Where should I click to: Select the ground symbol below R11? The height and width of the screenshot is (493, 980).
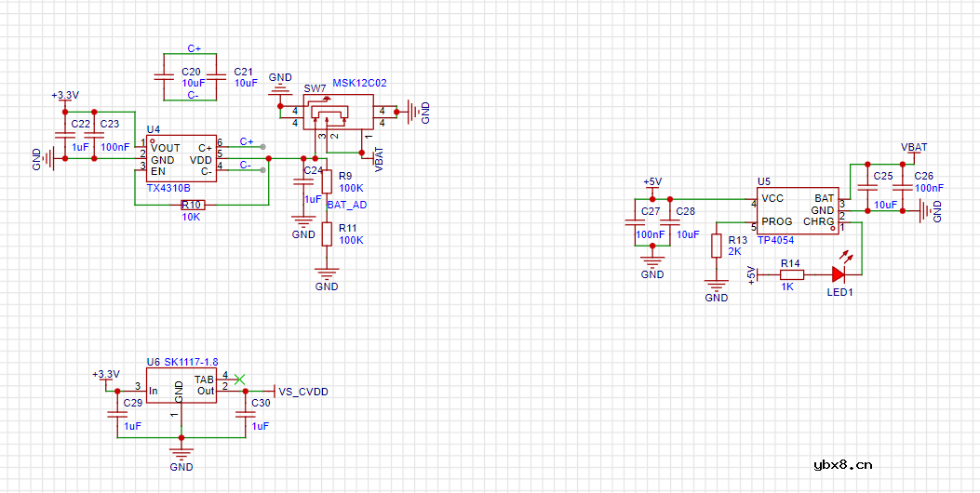[x=327, y=274]
